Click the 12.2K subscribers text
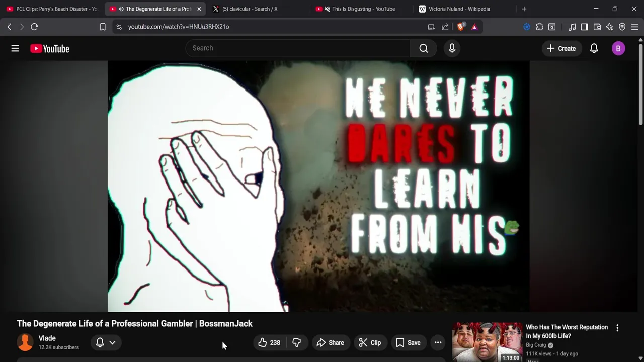Screen dimensions: 644x362 pos(58,347)
